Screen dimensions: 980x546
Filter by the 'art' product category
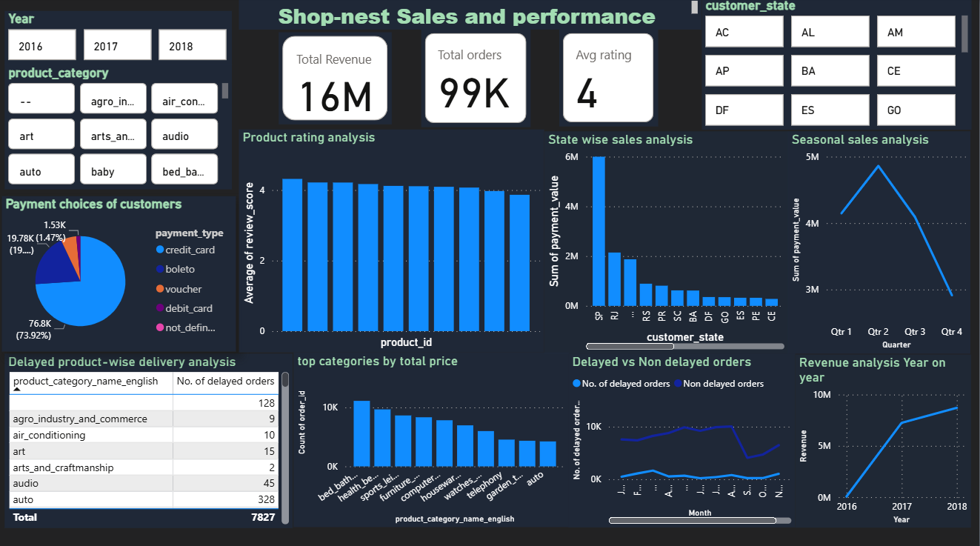pyautogui.click(x=41, y=136)
